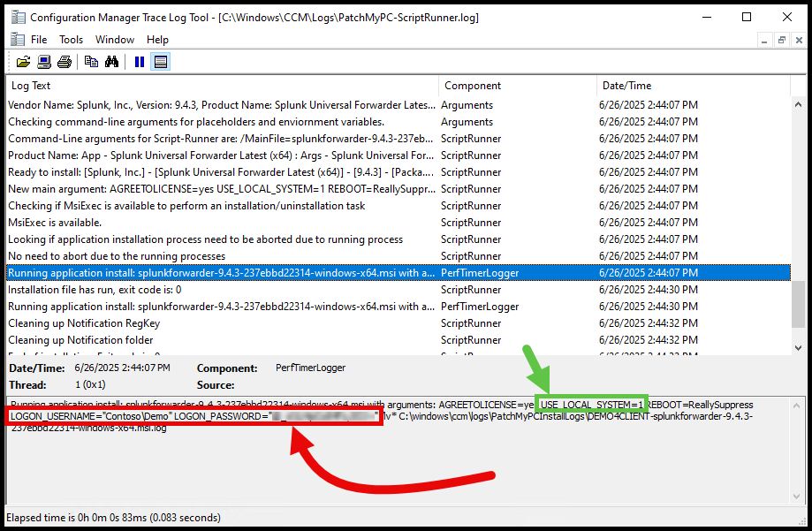The image size is (812, 531).
Task: Open the File menu
Action: (x=37, y=39)
